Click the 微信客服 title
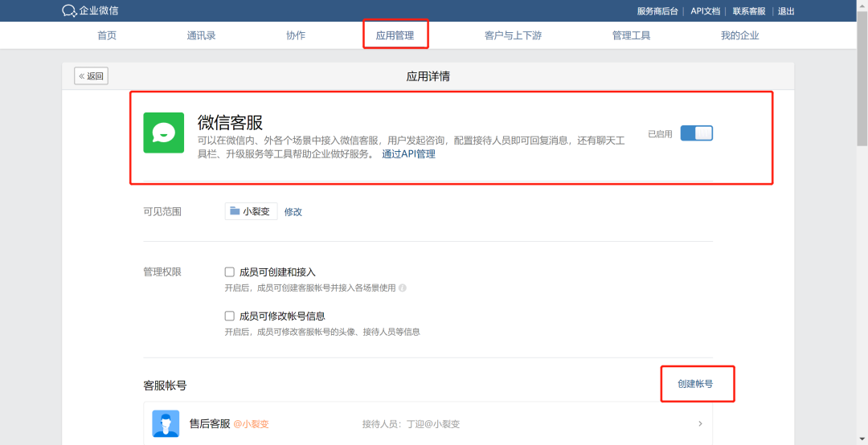The image size is (868, 445). pos(231,122)
